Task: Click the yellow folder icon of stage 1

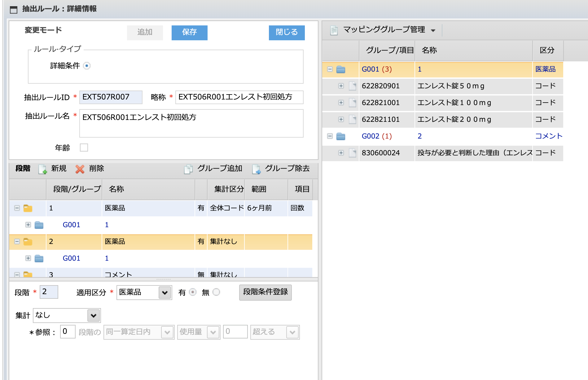Action: tap(28, 208)
